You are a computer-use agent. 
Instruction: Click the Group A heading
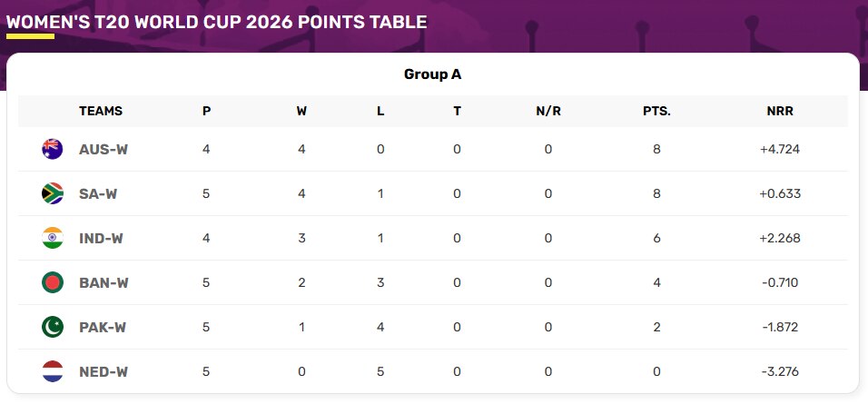pos(432,74)
